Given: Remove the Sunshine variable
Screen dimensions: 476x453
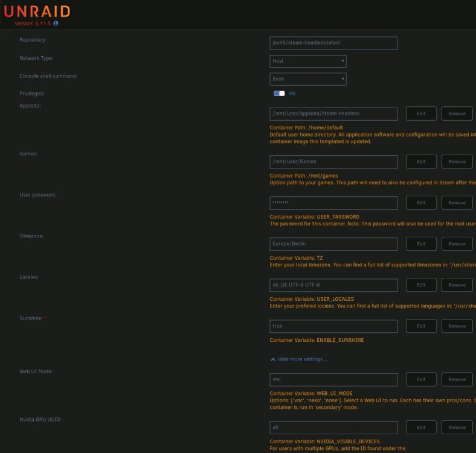Looking at the screenshot, I should tap(457, 326).
